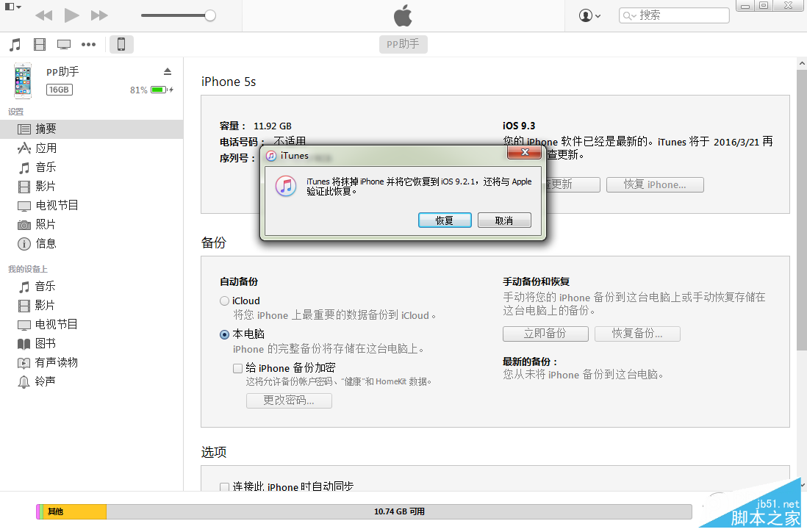Viewport: 807px width, 532px height.
Task: Click the play button
Action: [71, 15]
